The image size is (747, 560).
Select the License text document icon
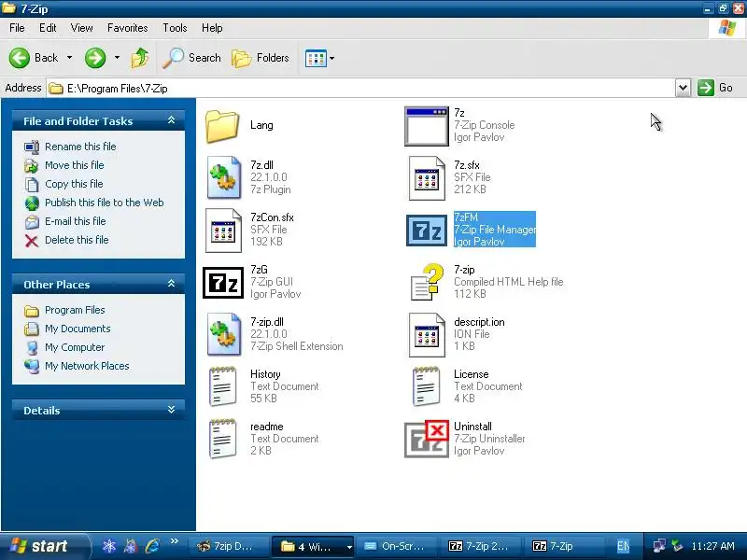pos(426,386)
